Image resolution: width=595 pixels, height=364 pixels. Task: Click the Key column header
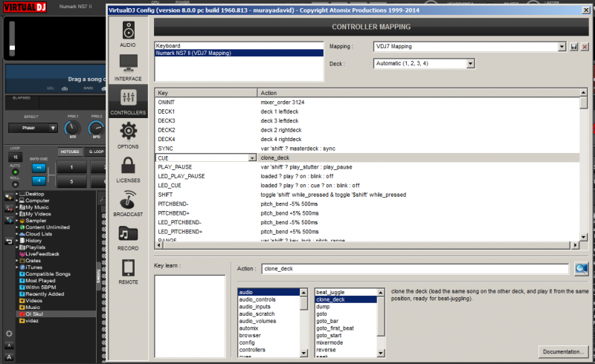[206, 93]
